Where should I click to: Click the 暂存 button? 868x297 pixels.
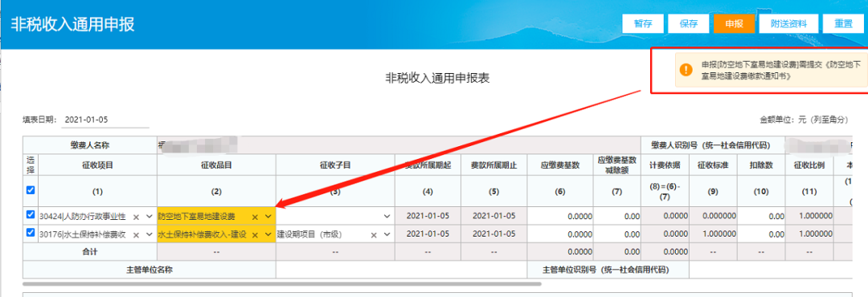643,24
